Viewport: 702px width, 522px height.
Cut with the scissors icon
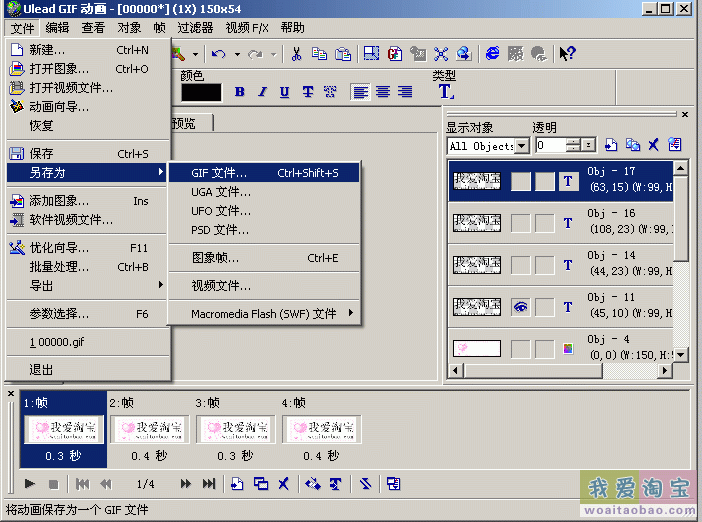[x=296, y=54]
